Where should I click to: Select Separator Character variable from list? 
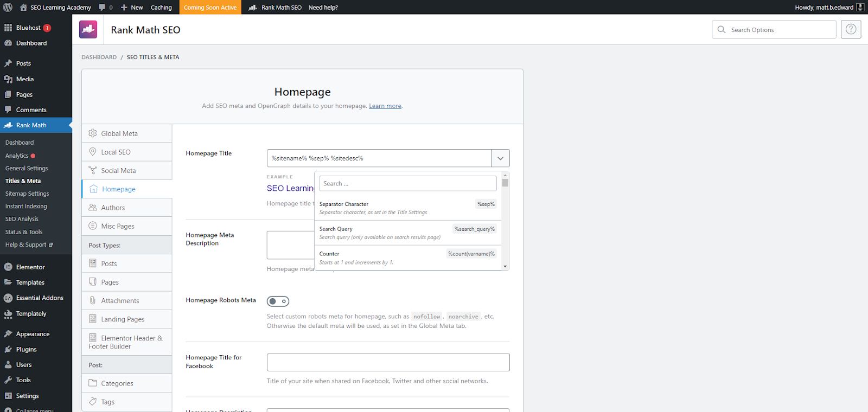tap(407, 208)
